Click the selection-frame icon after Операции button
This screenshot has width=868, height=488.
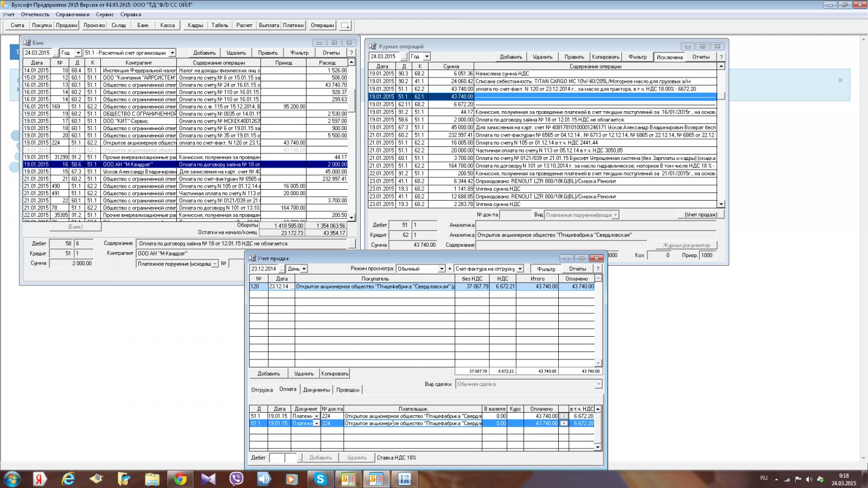pos(346,25)
